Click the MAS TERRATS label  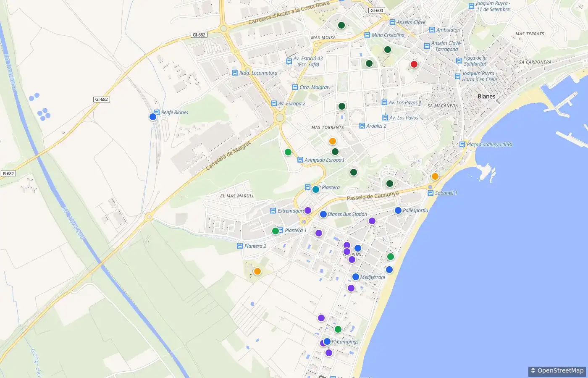(x=530, y=34)
